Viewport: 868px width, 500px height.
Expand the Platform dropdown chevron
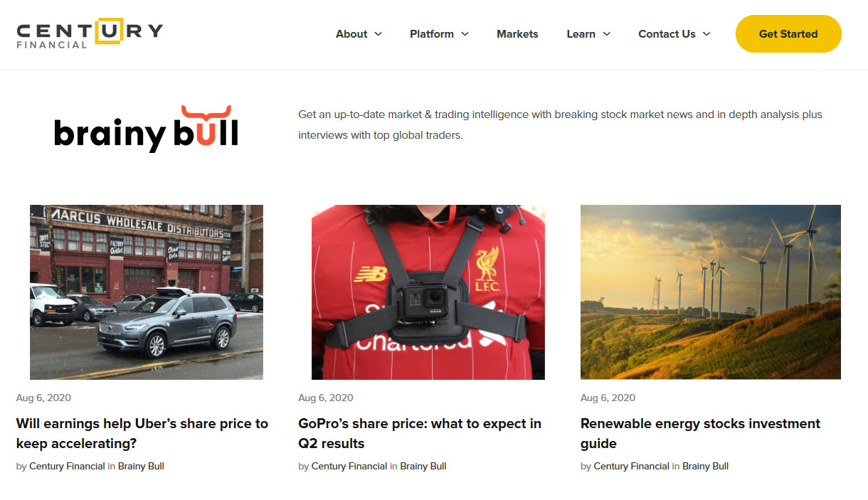[x=465, y=34]
